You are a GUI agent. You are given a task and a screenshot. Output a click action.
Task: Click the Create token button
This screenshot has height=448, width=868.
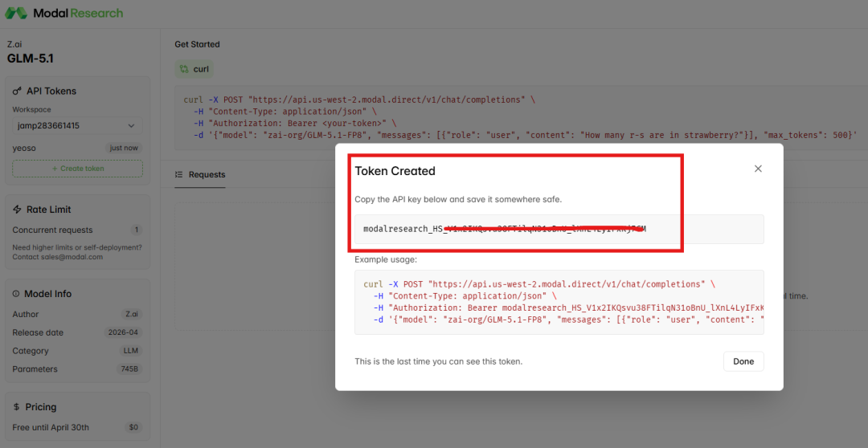tap(77, 168)
